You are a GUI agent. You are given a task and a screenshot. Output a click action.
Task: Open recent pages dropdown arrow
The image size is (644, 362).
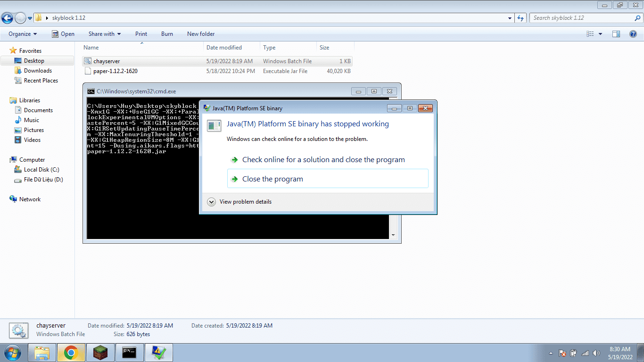[x=30, y=18]
